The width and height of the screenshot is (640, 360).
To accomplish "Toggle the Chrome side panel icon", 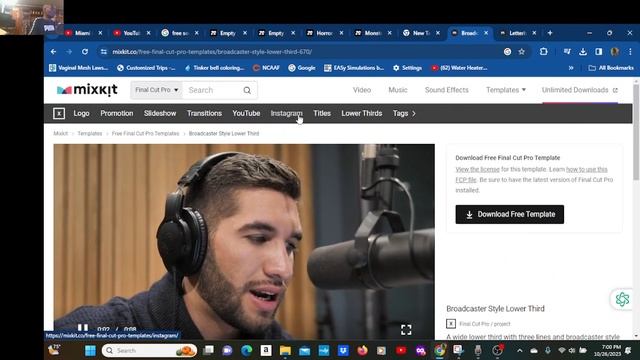I will 598,51.
